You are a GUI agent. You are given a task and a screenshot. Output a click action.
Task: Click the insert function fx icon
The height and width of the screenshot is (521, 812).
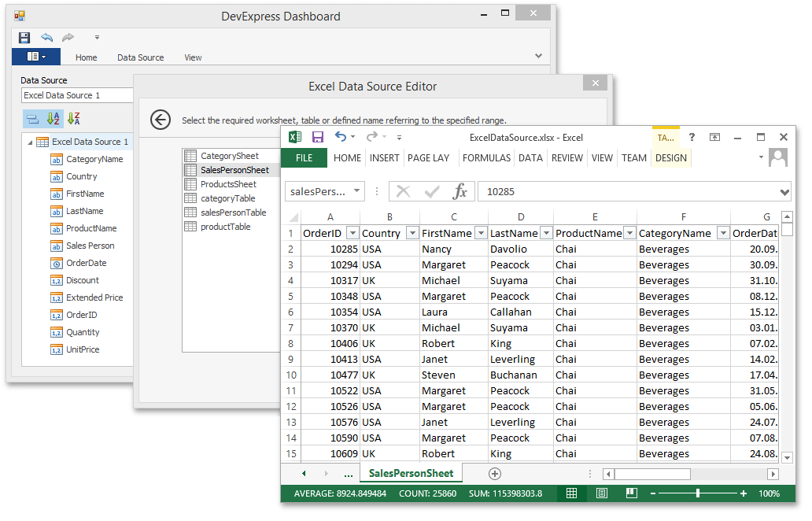coord(460,191)
